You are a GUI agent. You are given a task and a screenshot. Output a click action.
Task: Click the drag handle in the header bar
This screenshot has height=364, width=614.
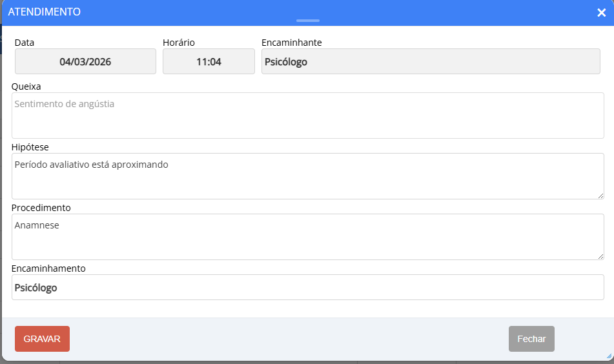point(308,21)
